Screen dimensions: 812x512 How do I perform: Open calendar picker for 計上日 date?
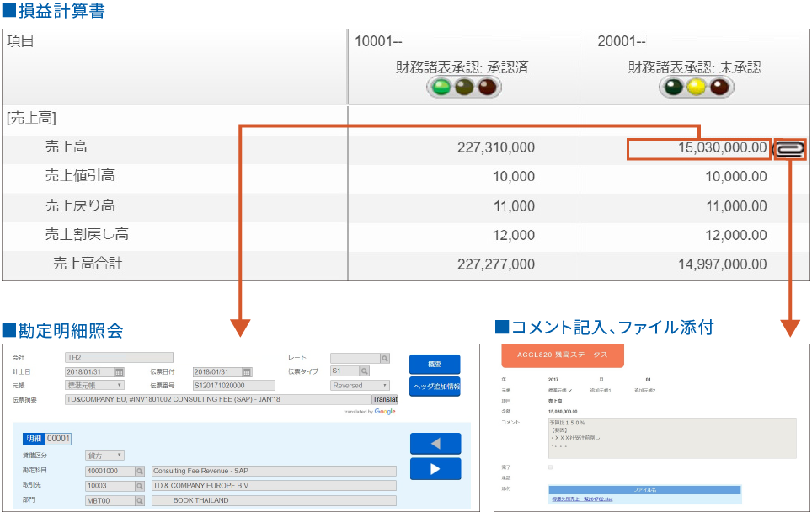tap(119, 371)
